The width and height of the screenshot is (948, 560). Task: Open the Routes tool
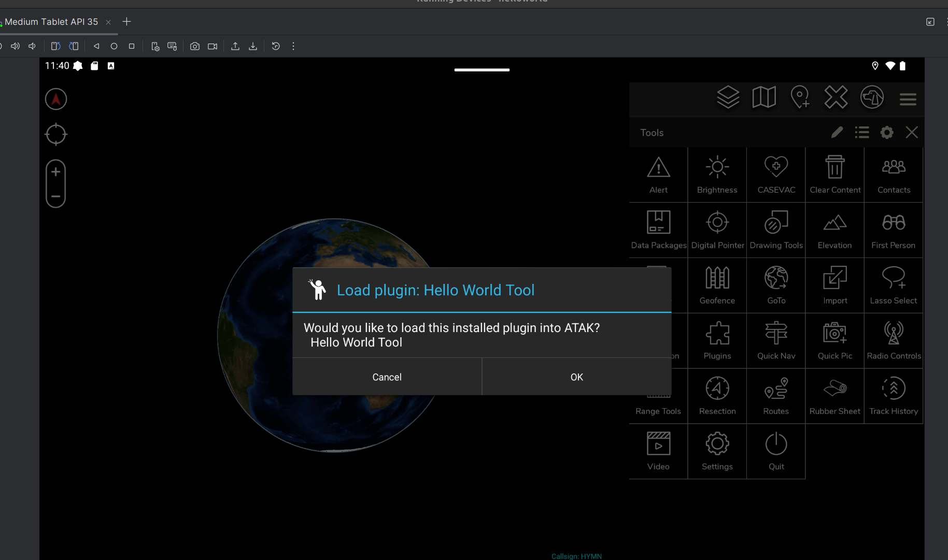pyautogui.click(x=776, y=396)
